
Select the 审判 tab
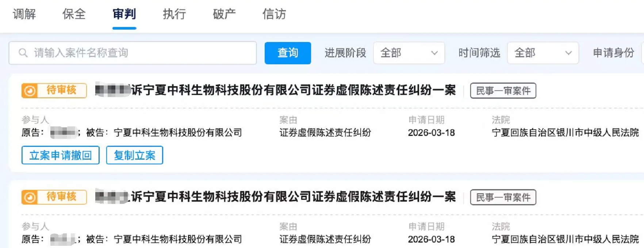click(x=124, y=14)
